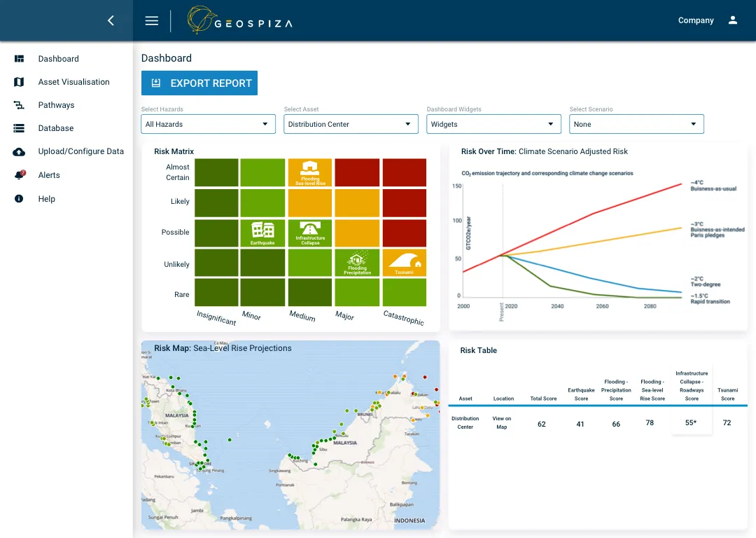Click the Geospiza bird logo
This screenshot has width=756, height=538.
point(202,20)
